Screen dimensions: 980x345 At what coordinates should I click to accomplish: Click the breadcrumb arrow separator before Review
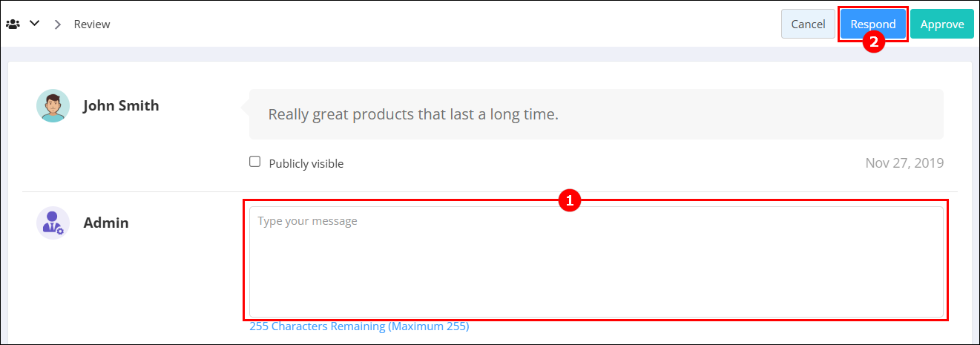point(58,24)
